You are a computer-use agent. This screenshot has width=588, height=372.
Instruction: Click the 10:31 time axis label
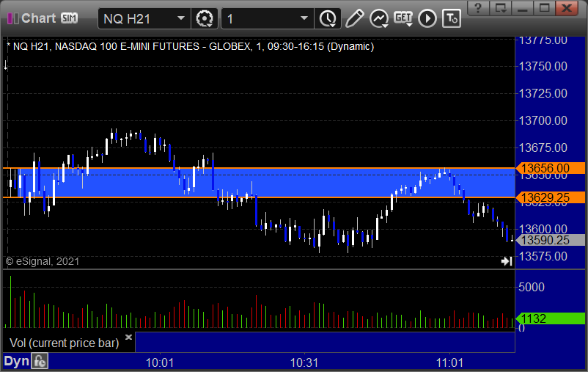(x=304, y=363)
